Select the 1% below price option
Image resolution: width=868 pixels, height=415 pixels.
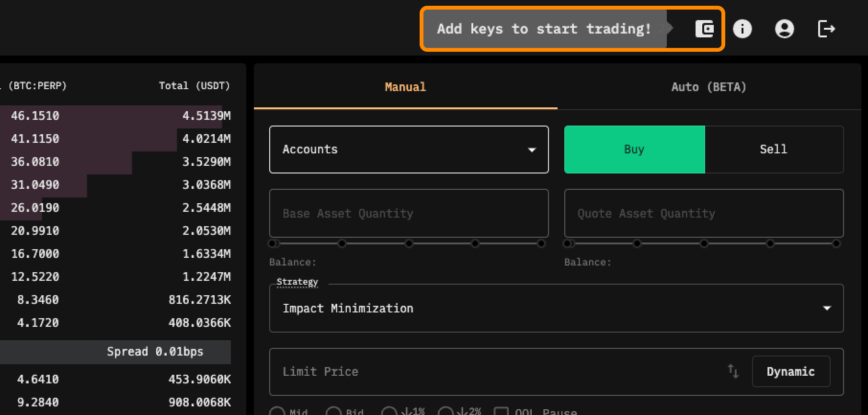389,411
